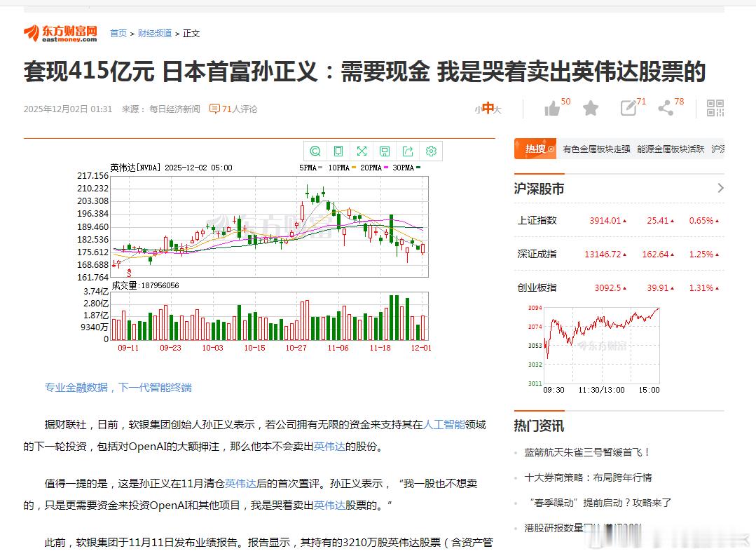Click the intraday index line chart
Viewport: 756px width, 556px height.
(x=602, y=345)
